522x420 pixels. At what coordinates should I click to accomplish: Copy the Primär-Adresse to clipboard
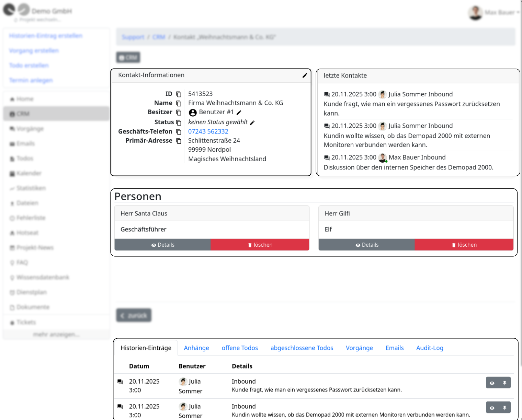tap(179, 141)
